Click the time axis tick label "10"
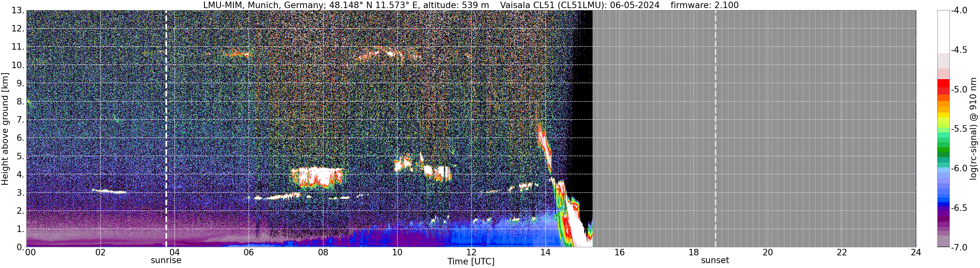Viewport: 980px width, 268px height. click(397, 252)
